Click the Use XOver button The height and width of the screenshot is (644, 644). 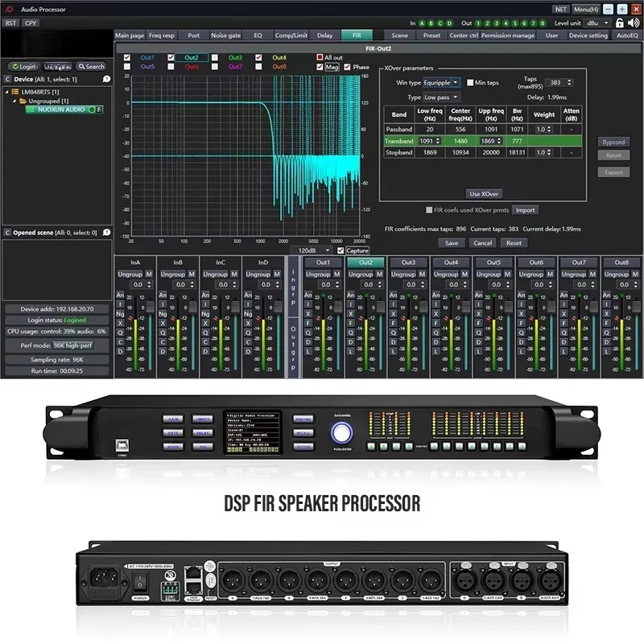tap(484, 194)
